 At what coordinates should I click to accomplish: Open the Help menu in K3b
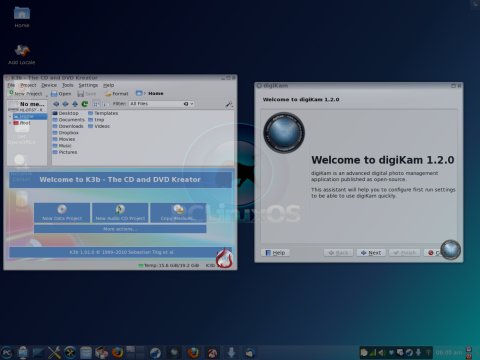(108, 85)
